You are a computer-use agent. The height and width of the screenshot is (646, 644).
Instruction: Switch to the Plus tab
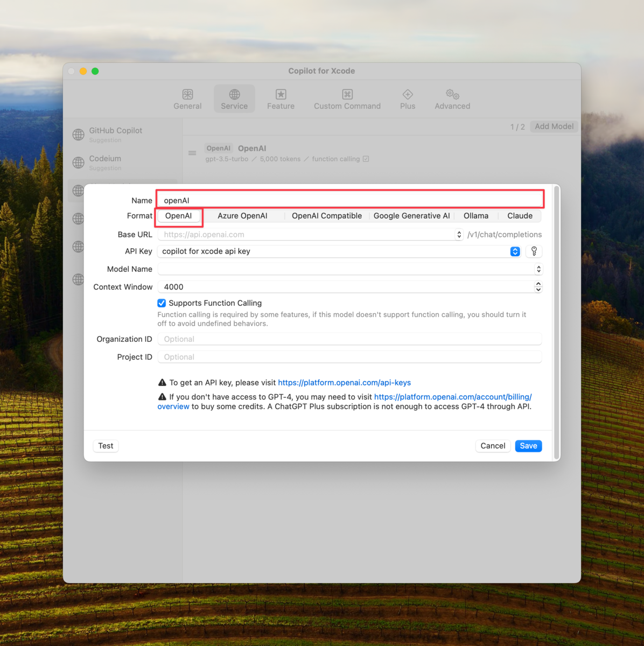tap(408, 100)
